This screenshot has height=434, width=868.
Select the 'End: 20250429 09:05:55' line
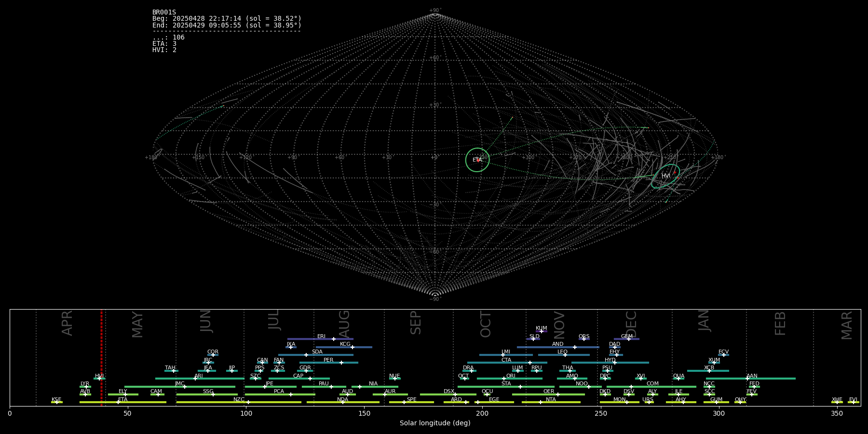click(x=227, y=25)
